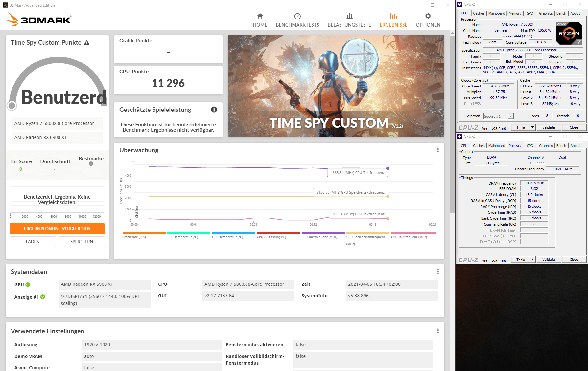This screenshot has width=588, height=371.
Task: Toggle GPU Speichertaktfrequenz yellow legend bar
Action: click(368, 233)
